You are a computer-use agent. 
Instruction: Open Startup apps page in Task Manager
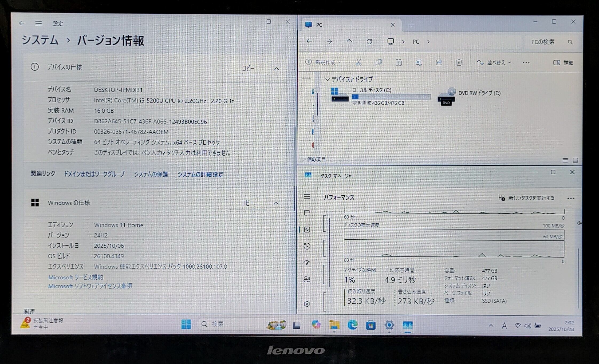tap(307, 263)
